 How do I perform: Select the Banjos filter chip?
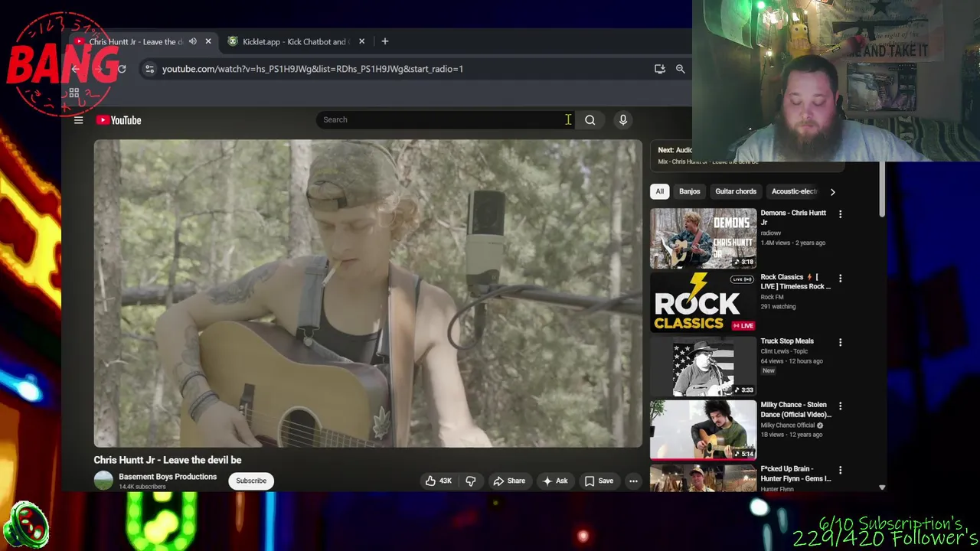click(x=689, y=191)
